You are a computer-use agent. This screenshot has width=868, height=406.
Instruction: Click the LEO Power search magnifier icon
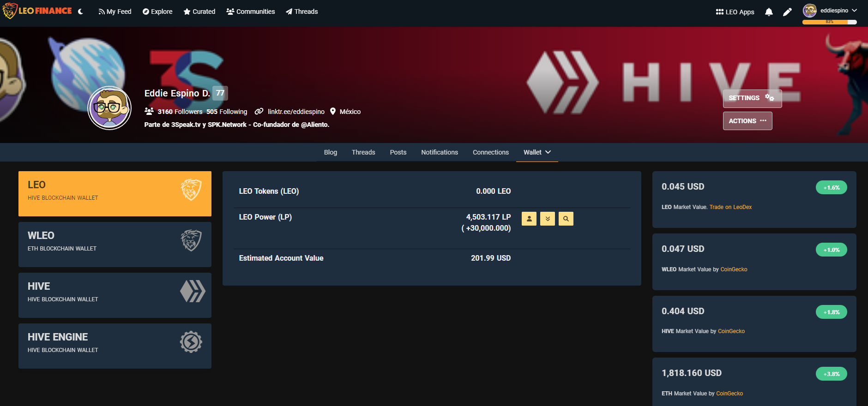pyautogui.click(x=566, y=219)
